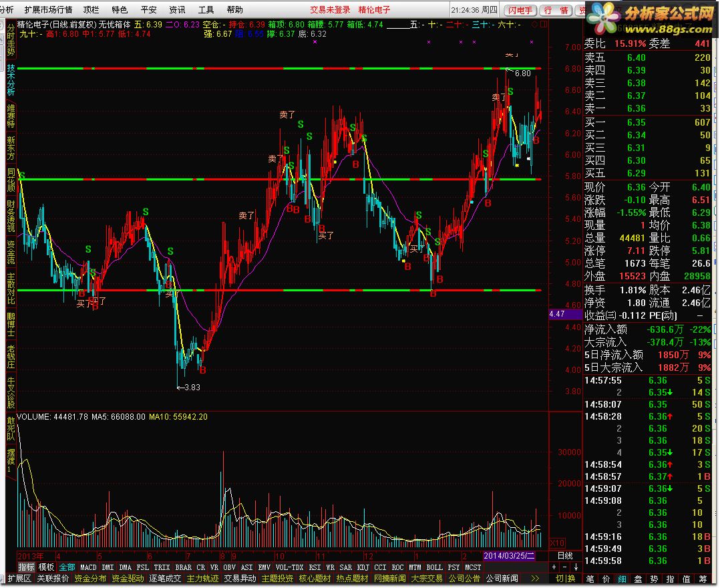
Task: Open the 平安 menu
Action: click(148, 9)
